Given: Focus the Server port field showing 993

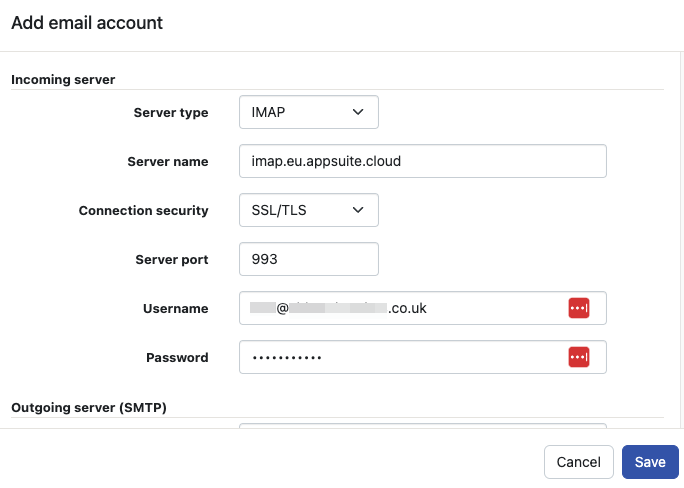Looking at the screenshot, I should tap(308, 259).
